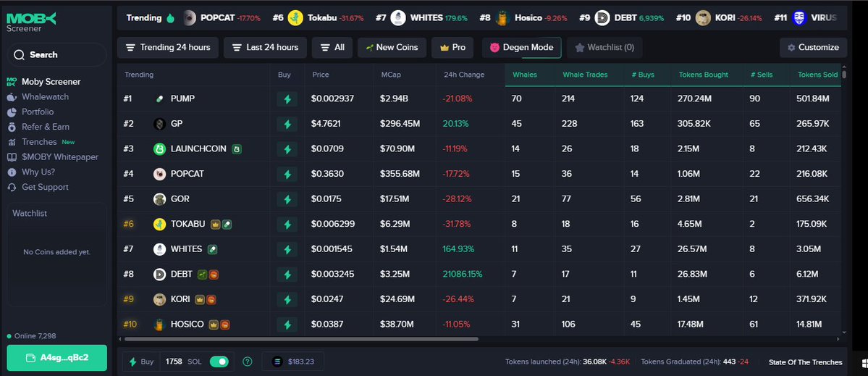Screen dimensions: 868x376
Task: Open Trenches in the sidebar
Action: [x=41, y=142]
